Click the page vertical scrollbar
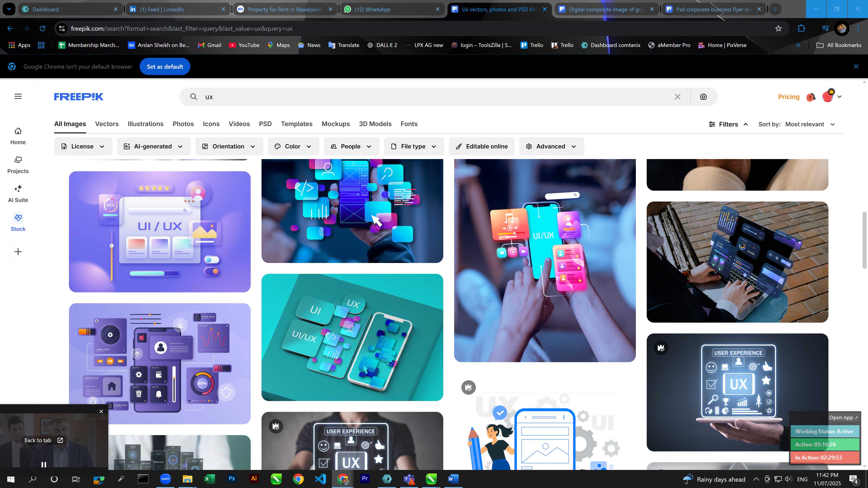 pos(864,240)
